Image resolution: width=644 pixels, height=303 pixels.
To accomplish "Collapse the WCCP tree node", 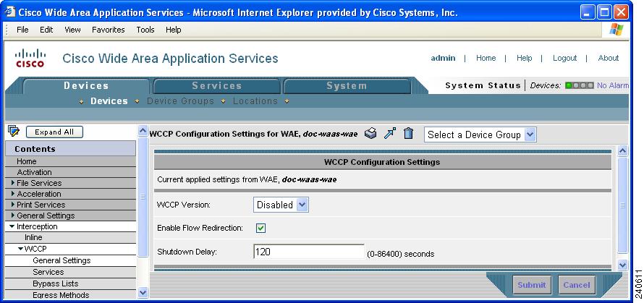I will (x=20, y=248).
